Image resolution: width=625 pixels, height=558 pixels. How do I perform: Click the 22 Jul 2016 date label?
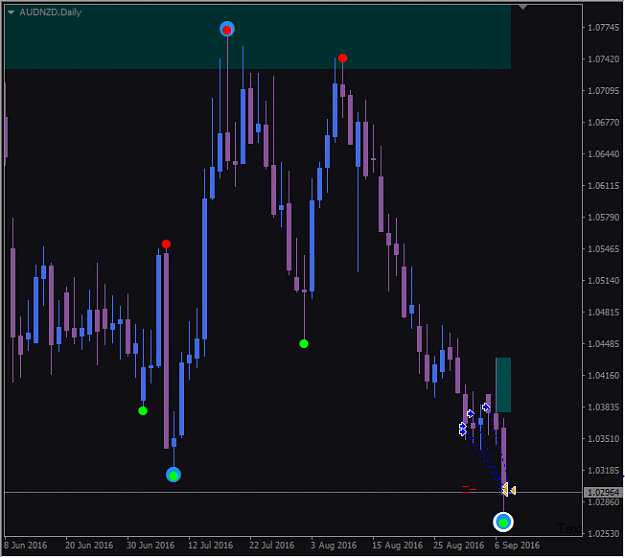[272, 545]
